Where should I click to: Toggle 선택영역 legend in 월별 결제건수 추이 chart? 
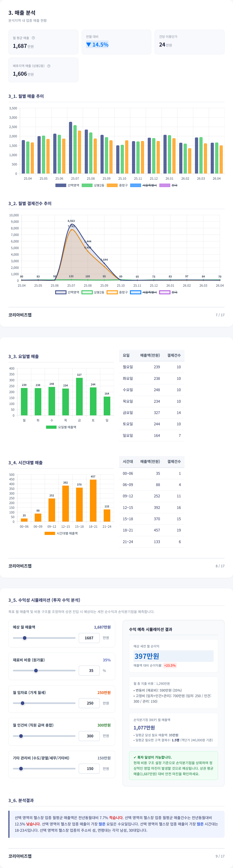coord(67,292)
